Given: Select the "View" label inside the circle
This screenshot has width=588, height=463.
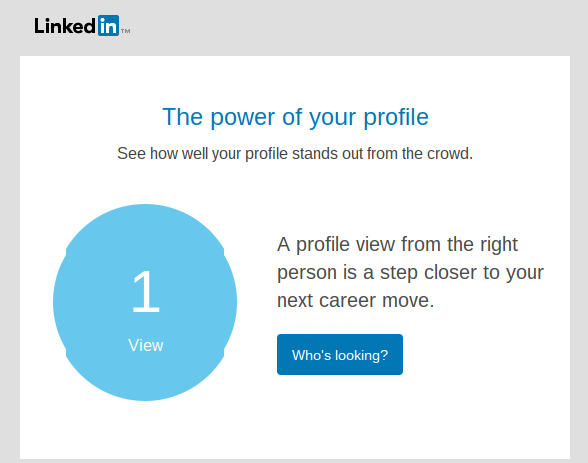Looking at the screenshot, I should point(146,345).
